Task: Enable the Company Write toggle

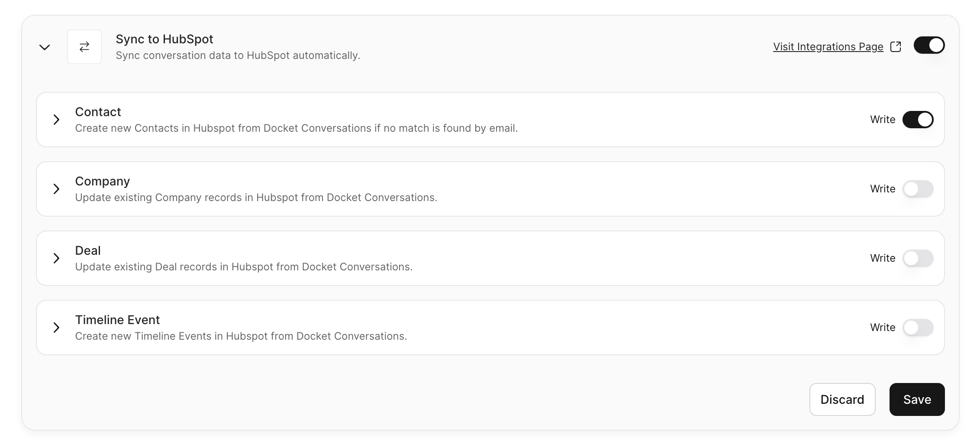Action: 918,189
